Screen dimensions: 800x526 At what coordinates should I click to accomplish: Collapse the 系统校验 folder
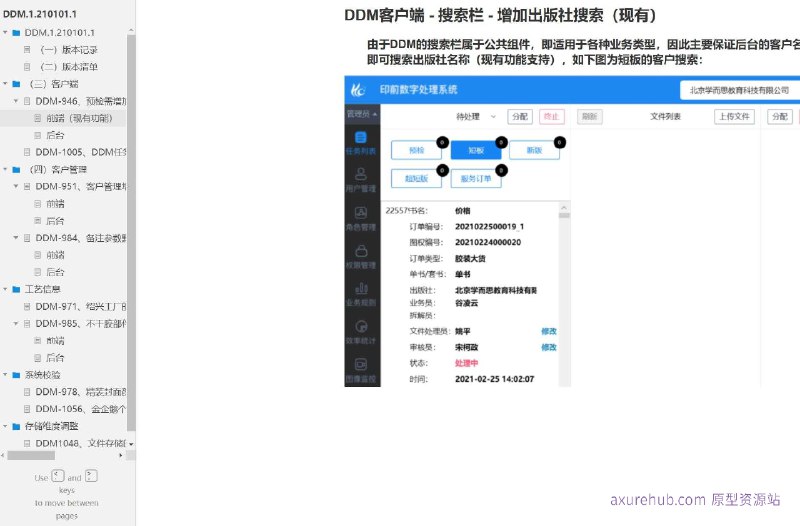pyautogui.click(x=5, y=375)
